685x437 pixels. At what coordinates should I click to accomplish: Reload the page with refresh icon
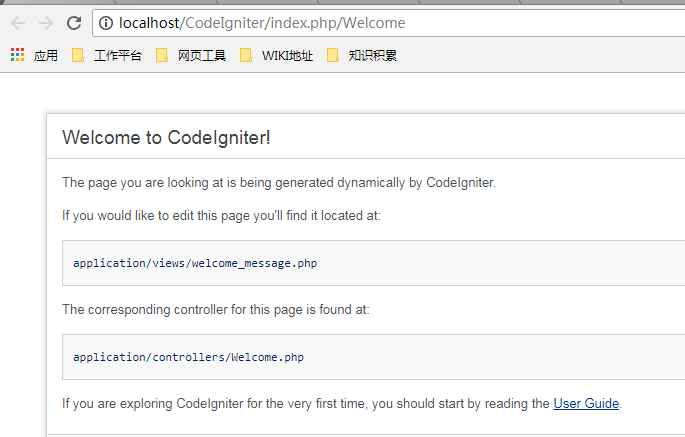74,23
